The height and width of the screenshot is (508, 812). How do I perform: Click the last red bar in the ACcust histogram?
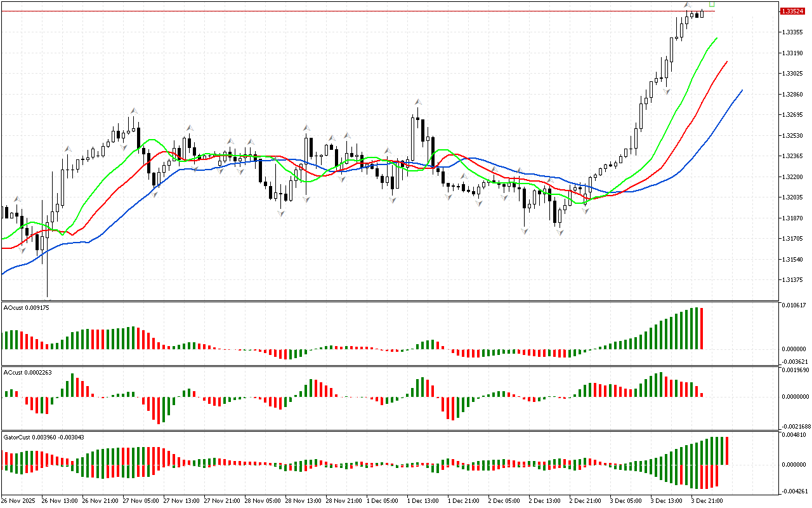click(702, 394)
